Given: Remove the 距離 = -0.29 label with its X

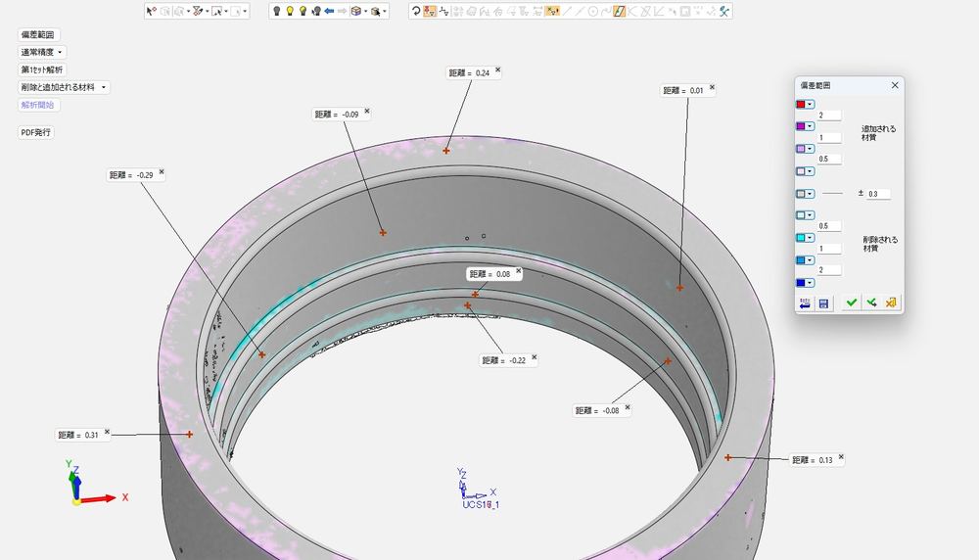Looking at the screenshot, I should [x=162, y=171].
